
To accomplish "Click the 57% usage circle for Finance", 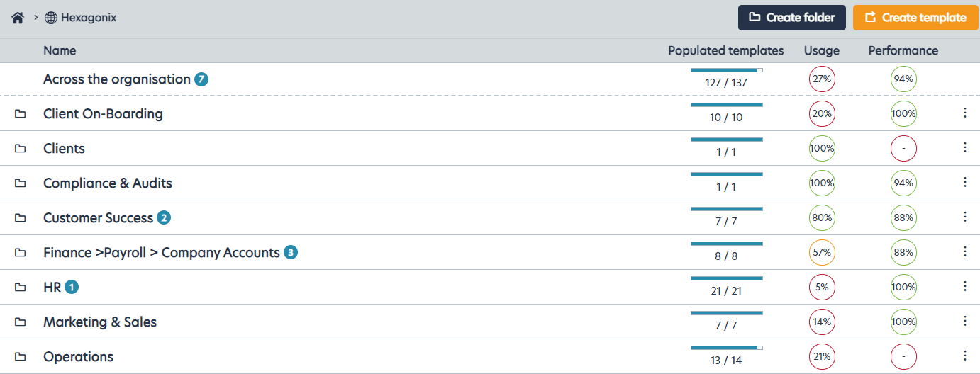I will point(822,252).
